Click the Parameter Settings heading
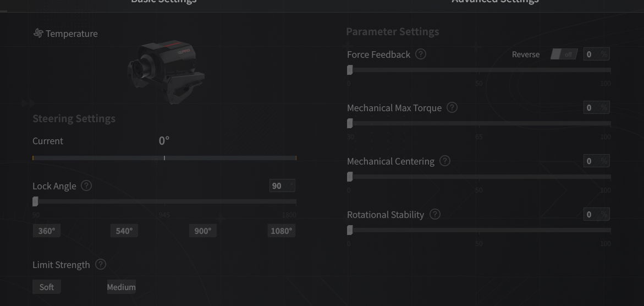644x306 pixels. (x=393, y=32)
